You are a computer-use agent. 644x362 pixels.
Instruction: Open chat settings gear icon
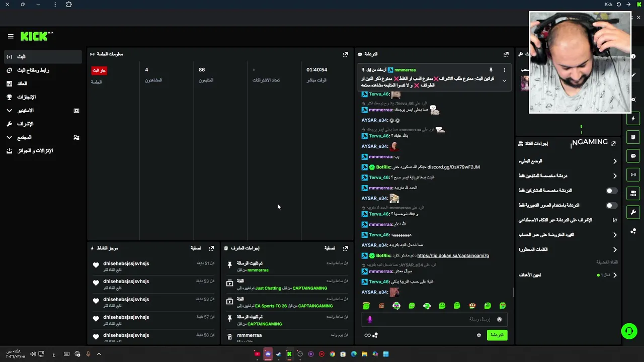pyautogui.click(x=479, y=335)
